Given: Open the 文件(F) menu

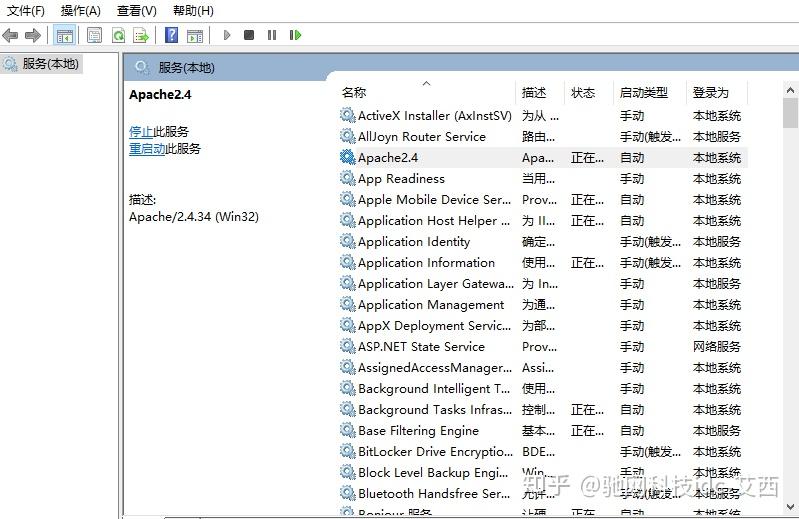Looking at the screenshot, I should (x=25, y=11).
